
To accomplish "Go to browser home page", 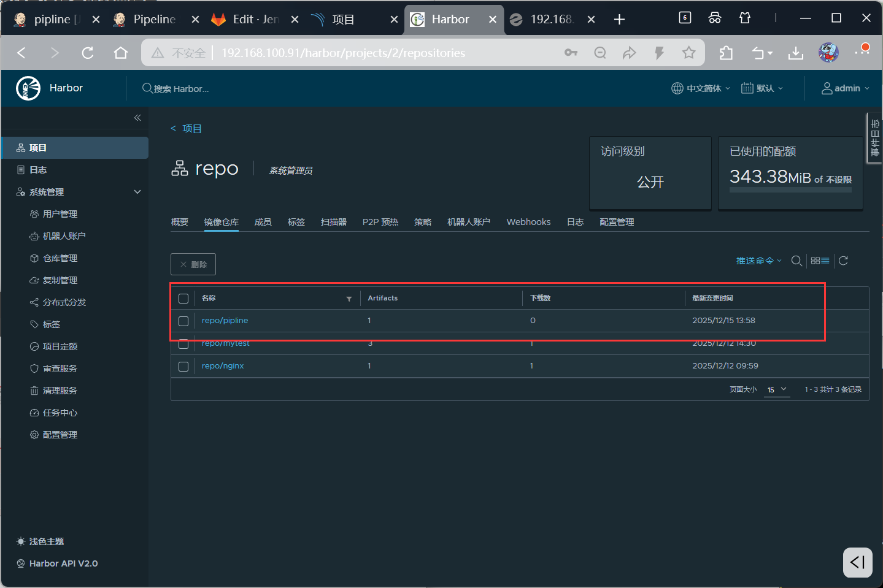I will 121,53.
